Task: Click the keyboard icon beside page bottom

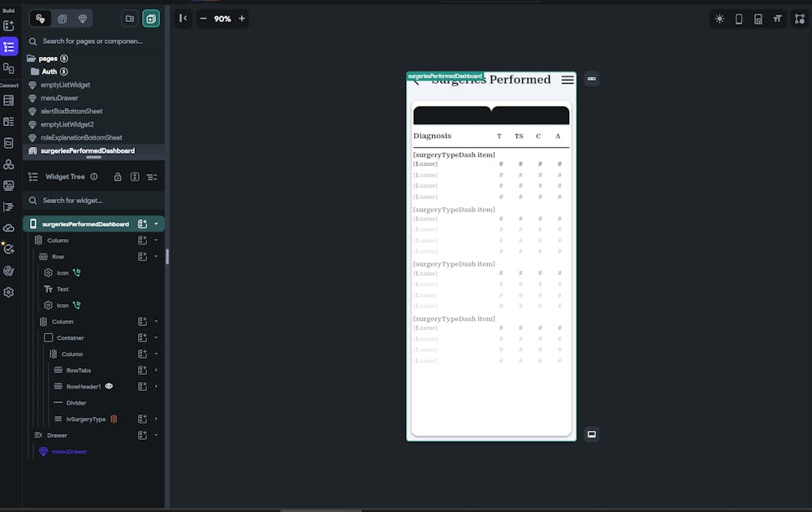Action: tap(591, 434)
